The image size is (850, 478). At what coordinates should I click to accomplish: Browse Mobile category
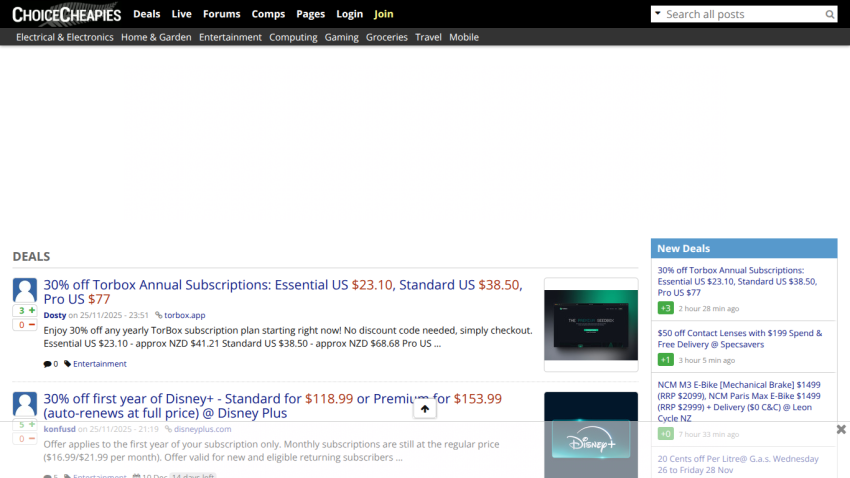coord(464,37)
